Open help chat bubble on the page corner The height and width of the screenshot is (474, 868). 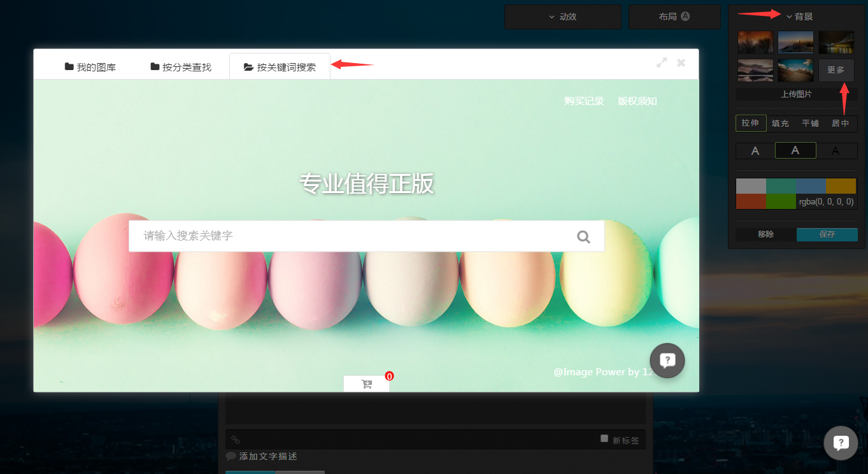click(x=841, y=443)
